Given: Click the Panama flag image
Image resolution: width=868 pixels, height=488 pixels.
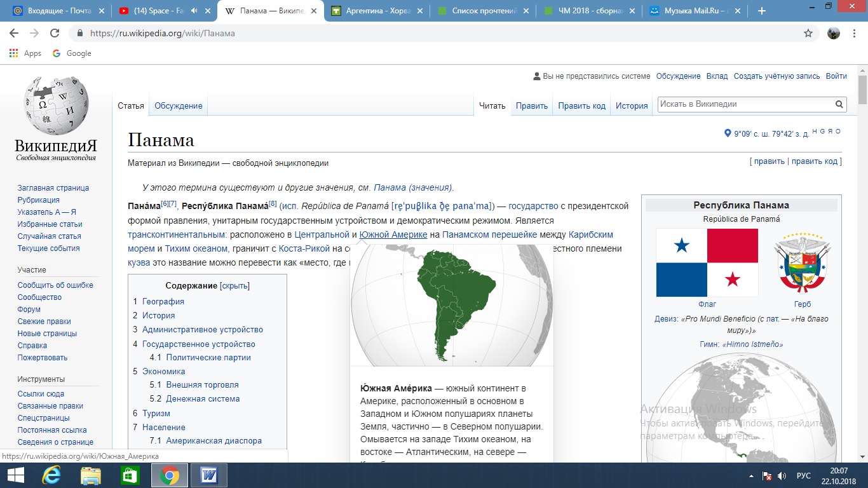Looking at the screenshot, I should [707, 263].
